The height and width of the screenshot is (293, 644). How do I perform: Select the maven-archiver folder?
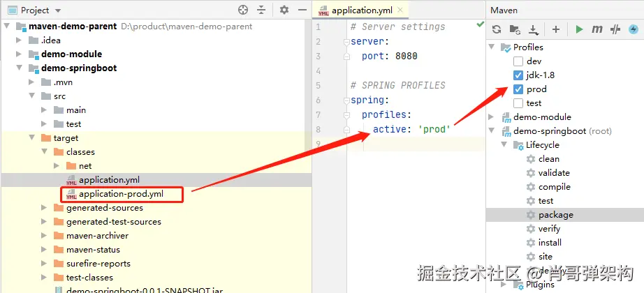click(97, 236)
